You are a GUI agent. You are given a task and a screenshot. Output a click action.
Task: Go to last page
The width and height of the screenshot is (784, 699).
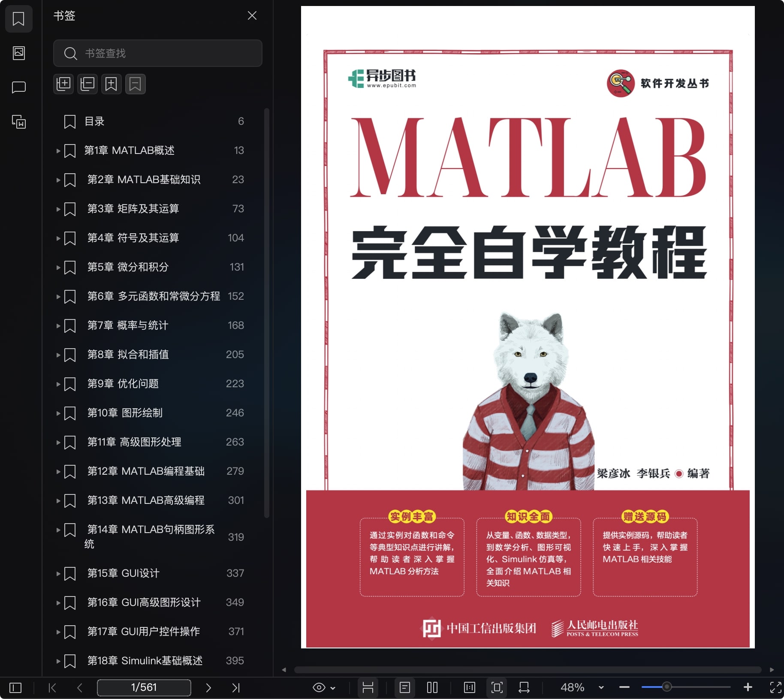236,688
